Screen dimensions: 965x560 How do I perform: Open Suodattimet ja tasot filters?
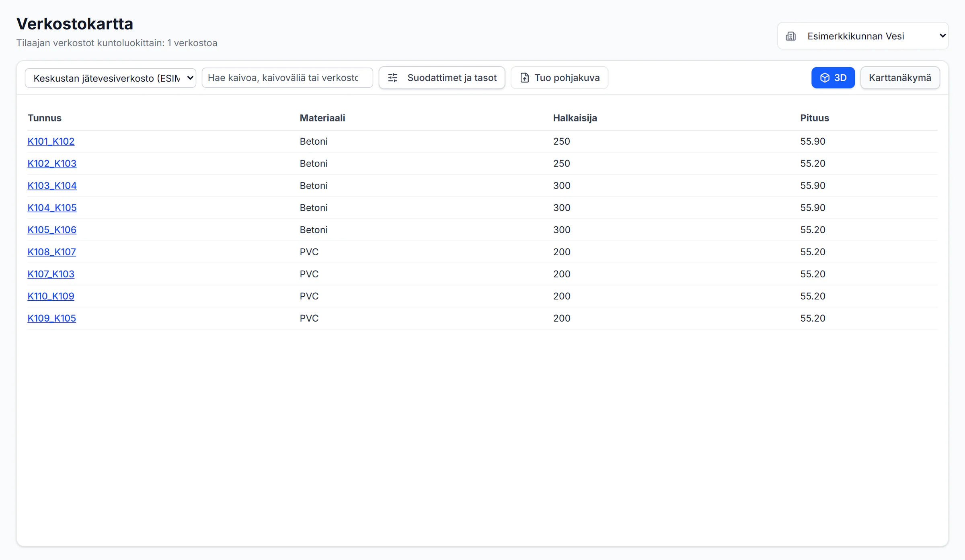pyautogui.click(x=442, y=78)
